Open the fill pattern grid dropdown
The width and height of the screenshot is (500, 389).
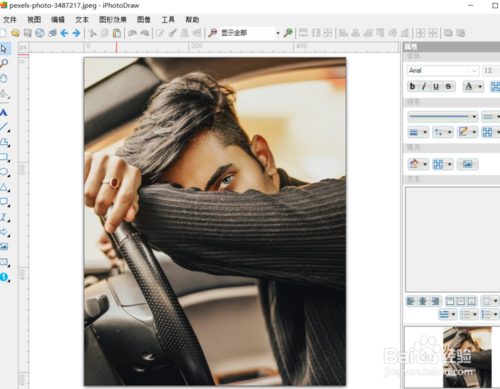(443, 164)
